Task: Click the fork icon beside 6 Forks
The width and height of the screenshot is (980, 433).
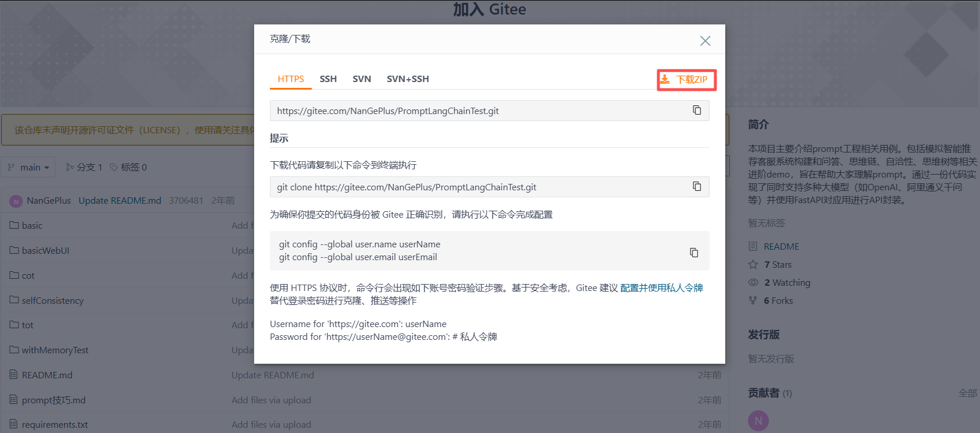Action: click(x=753, y=300)
